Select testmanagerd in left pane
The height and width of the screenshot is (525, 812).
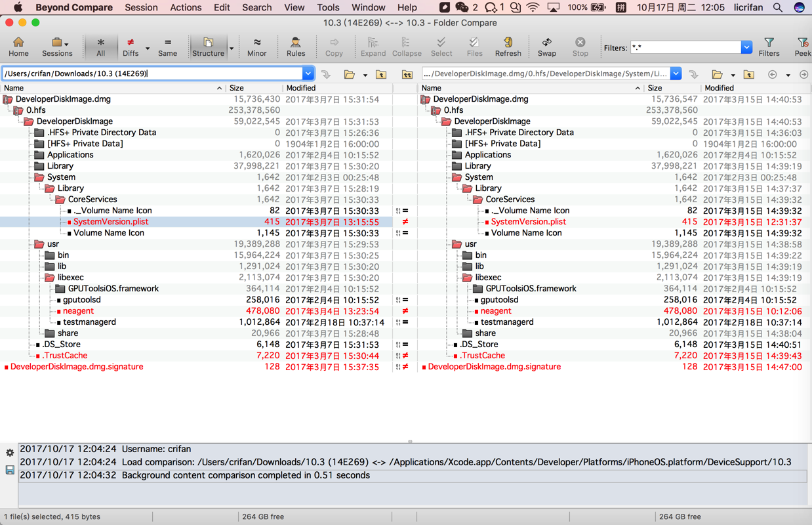coord(89,322)
